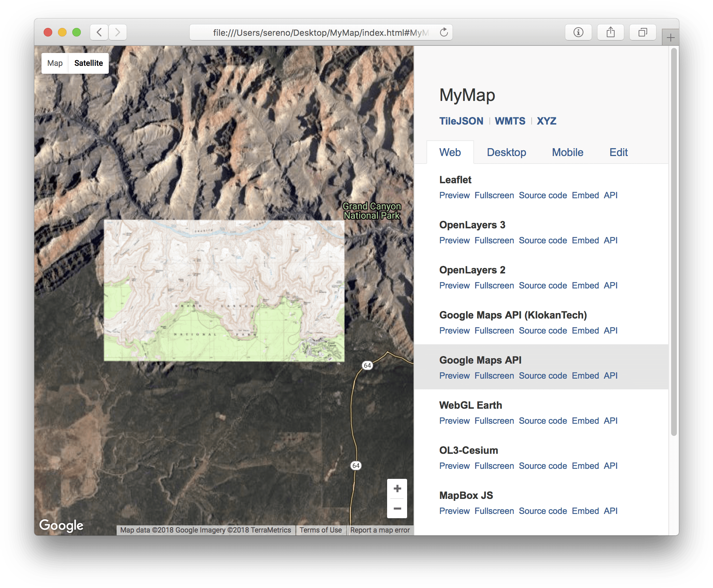
Task: Open a new tab with the plus icon
Action: [x=670, y=37]
